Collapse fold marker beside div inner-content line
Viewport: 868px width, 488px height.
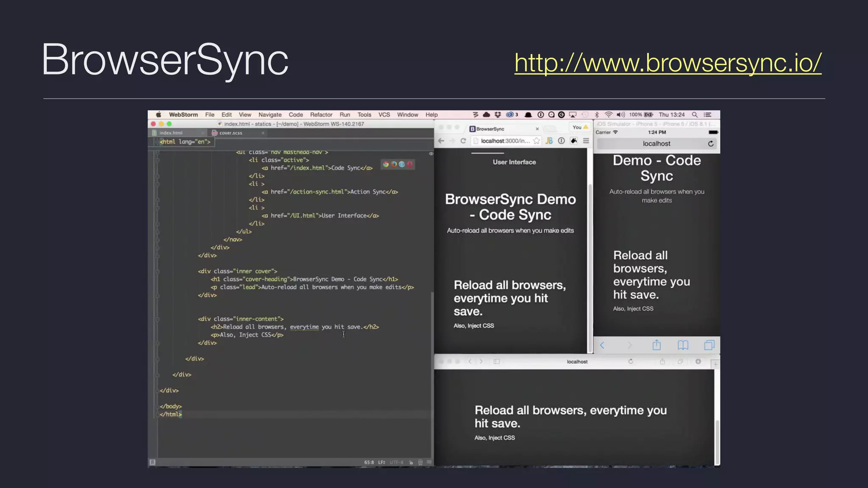pyautogui.click(x=157, y=319)
